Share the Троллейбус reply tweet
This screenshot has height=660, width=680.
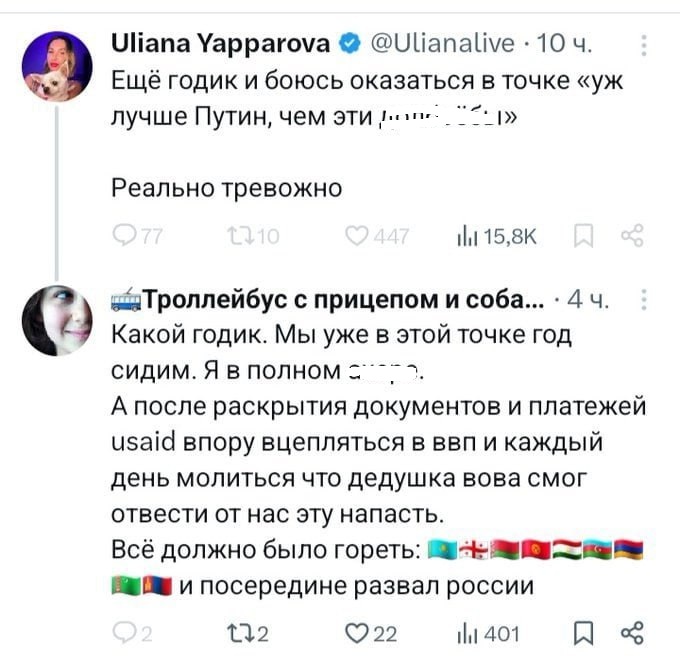point(632,631)
